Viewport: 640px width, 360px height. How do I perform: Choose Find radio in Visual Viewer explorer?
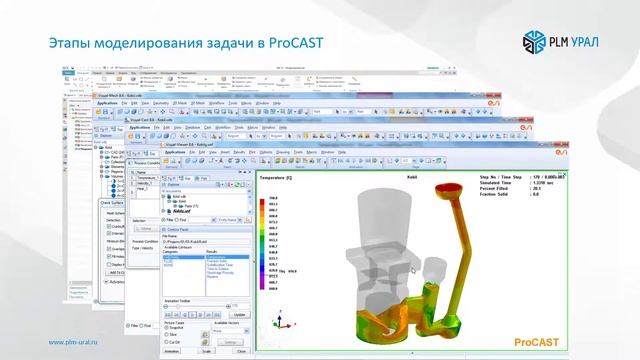point(177,220)
